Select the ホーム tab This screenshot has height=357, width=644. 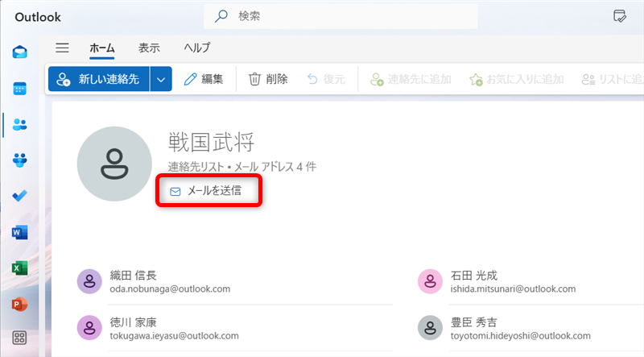click(x=101, y=48)
